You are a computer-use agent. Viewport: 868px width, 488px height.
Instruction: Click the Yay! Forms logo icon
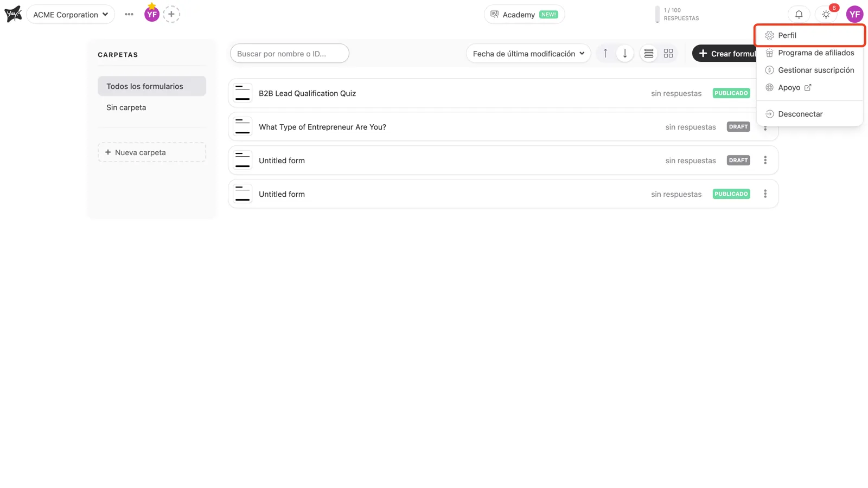coord(13,14)
